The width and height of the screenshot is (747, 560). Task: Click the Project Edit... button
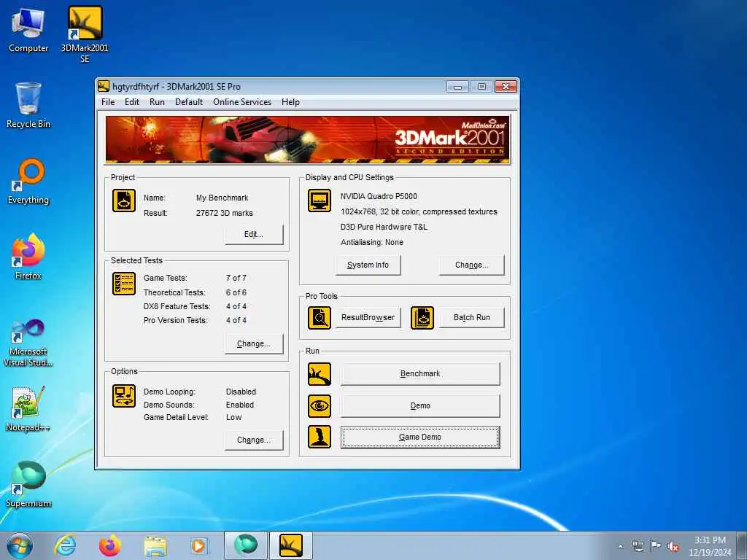254,234
